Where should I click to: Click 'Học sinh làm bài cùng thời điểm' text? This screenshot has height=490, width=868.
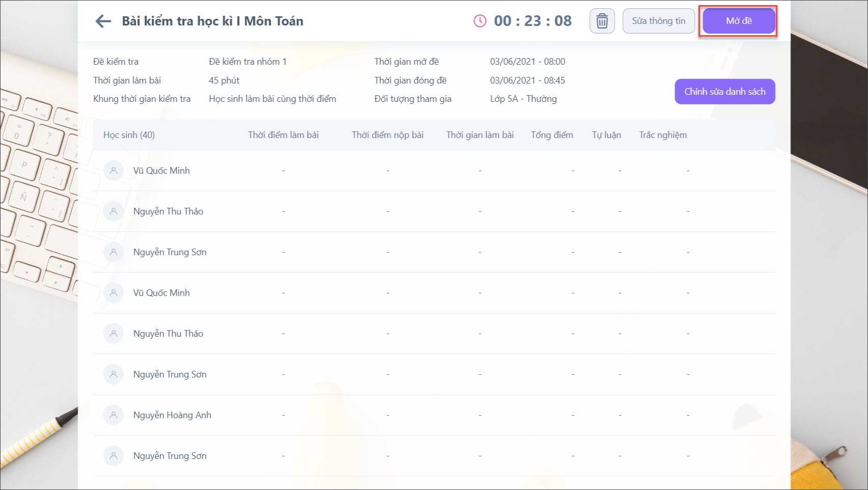coord(272,99)
